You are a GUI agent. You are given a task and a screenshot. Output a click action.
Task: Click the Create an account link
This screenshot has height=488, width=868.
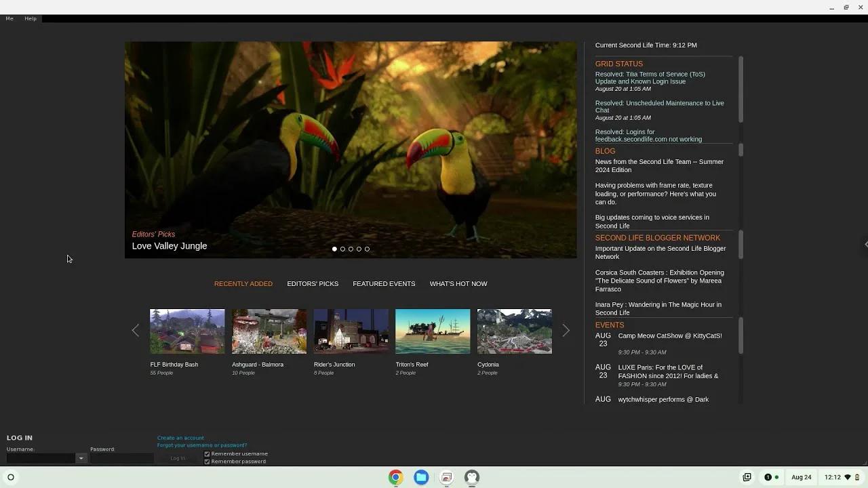pos(180,438)
